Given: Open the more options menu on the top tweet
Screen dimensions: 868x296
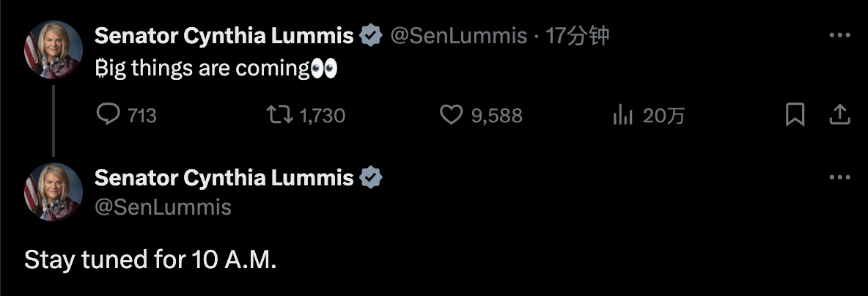Looking at the screenshot, I should pos(839,35).
